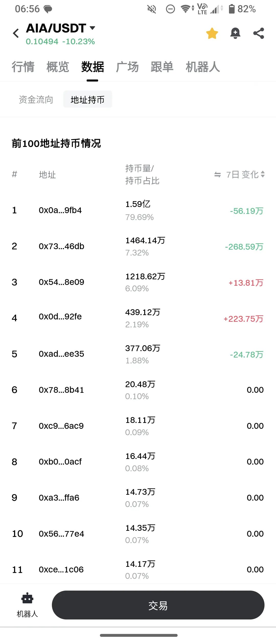
Task: Open address 0x73...46db
Action: 61,246
